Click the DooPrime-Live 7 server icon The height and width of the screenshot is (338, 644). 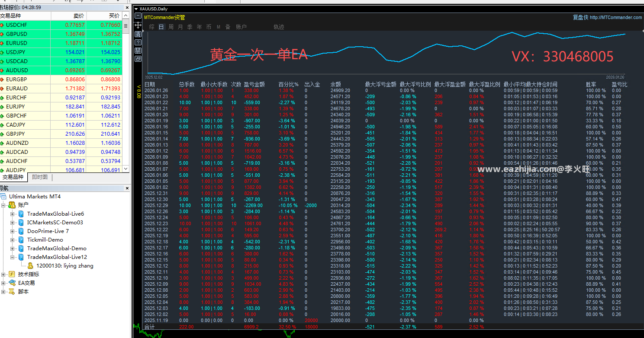pyautogui.click(x=21, y=231)
